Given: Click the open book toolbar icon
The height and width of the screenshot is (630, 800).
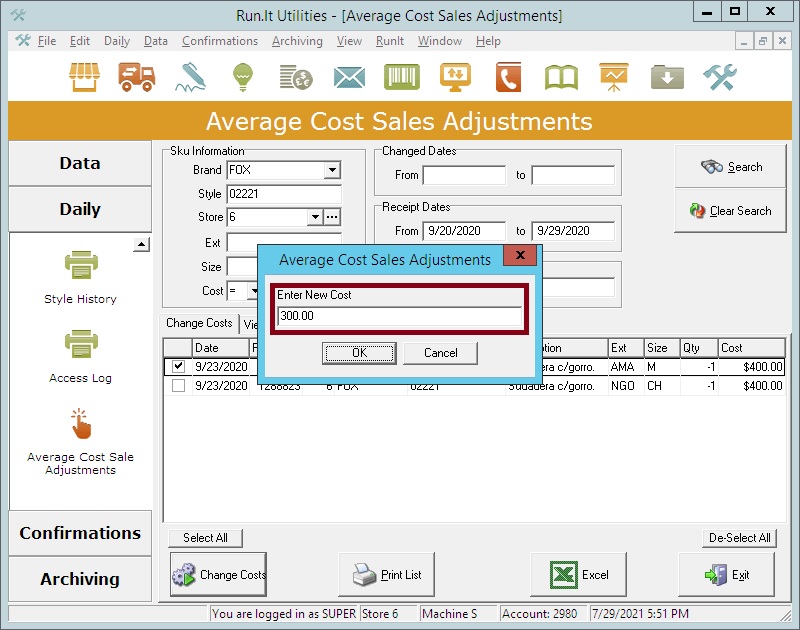Looking at the screenshot, I should pyautogui.click(x=561, y=78).
